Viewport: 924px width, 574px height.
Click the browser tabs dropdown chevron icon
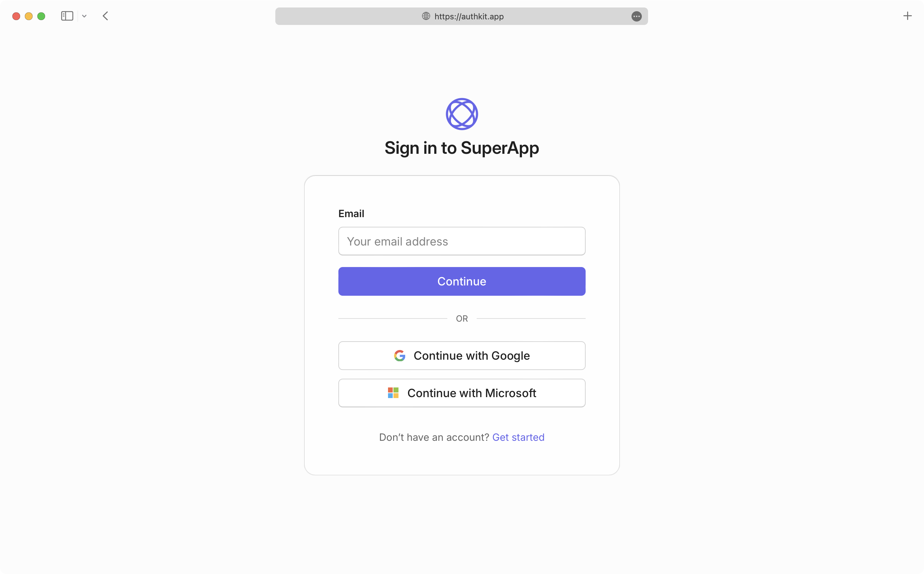[84, 16]
